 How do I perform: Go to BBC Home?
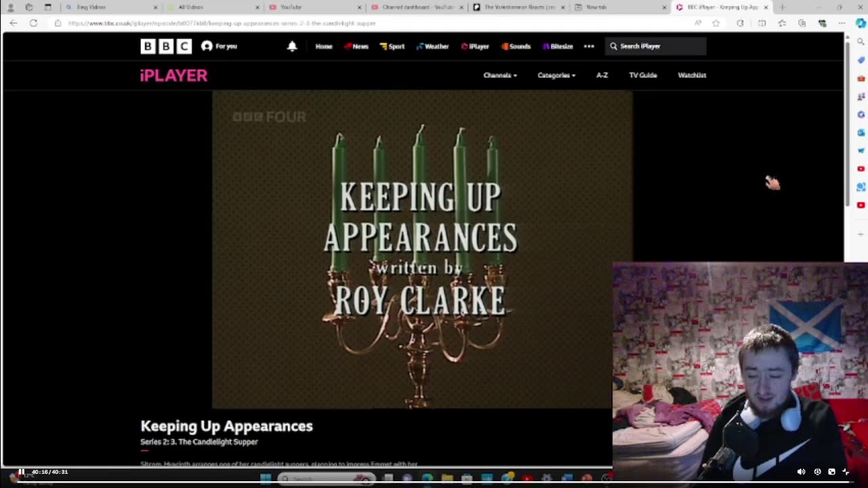[x=323, y=46]
